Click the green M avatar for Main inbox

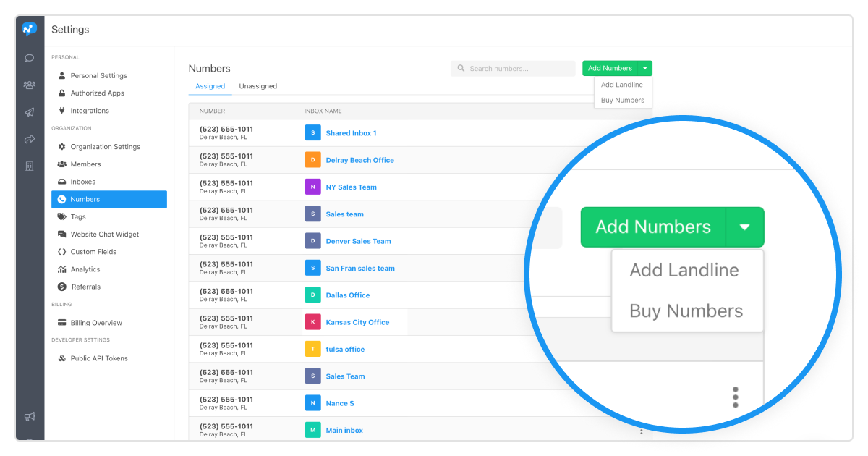tap(312, 430)
